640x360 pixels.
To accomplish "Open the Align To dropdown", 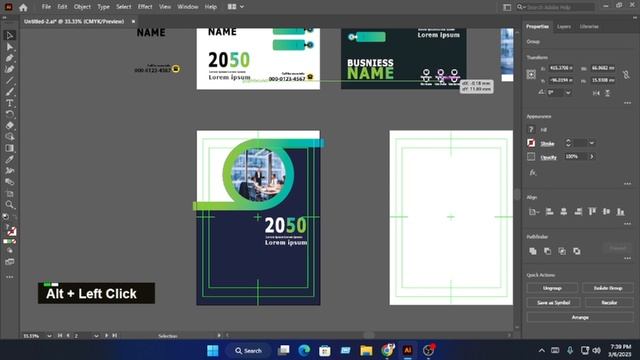I will coord(534,211).
